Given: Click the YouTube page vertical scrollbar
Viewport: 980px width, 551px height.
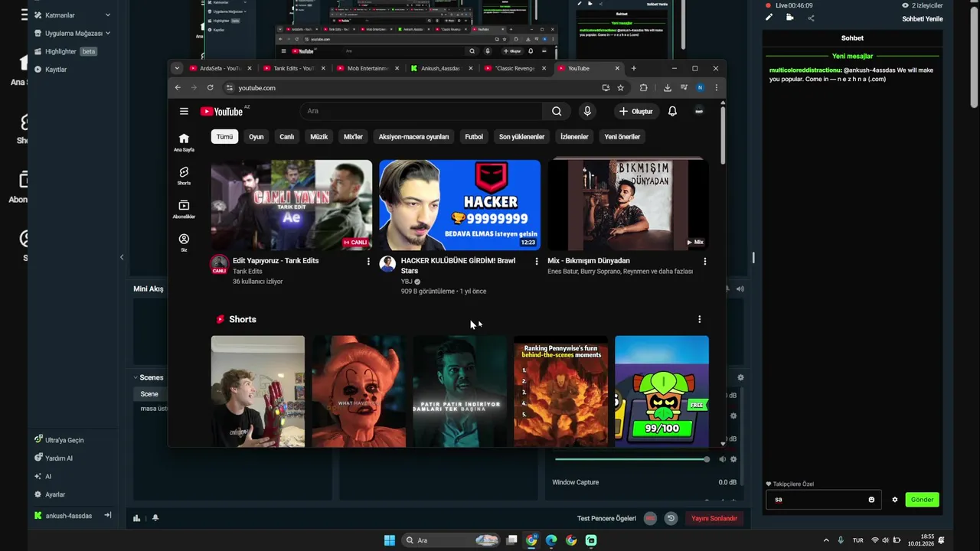Looking at the screenshot, I should coord(722,134).
